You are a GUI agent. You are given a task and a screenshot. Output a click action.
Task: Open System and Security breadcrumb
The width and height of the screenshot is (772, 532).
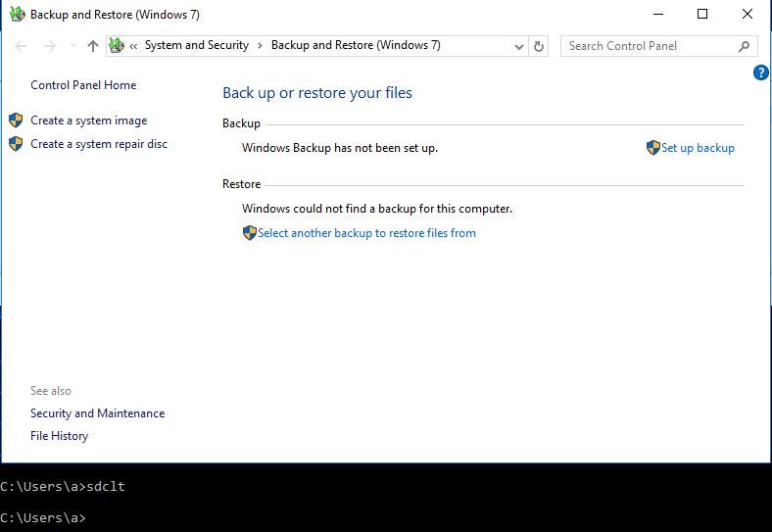click(x=197, y=45)
